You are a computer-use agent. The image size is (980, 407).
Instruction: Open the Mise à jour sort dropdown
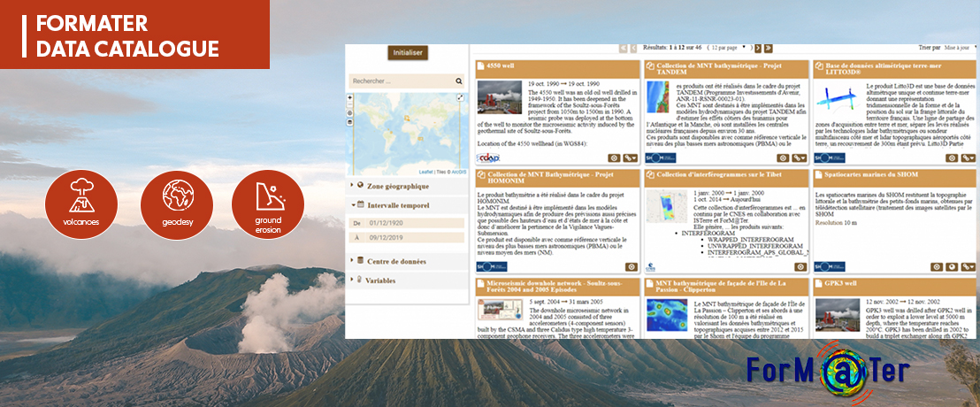(960, 48)
